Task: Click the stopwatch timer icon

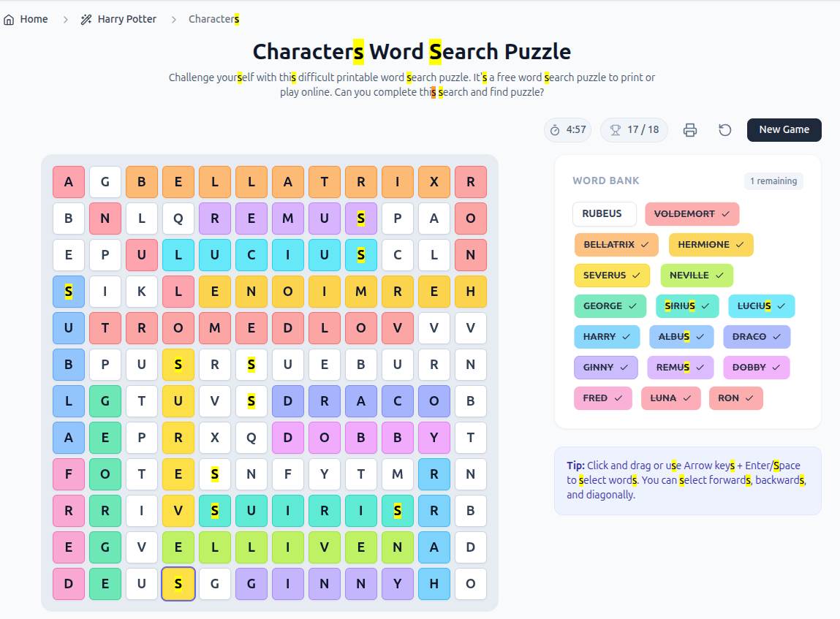Action: [x=556, y=129]
